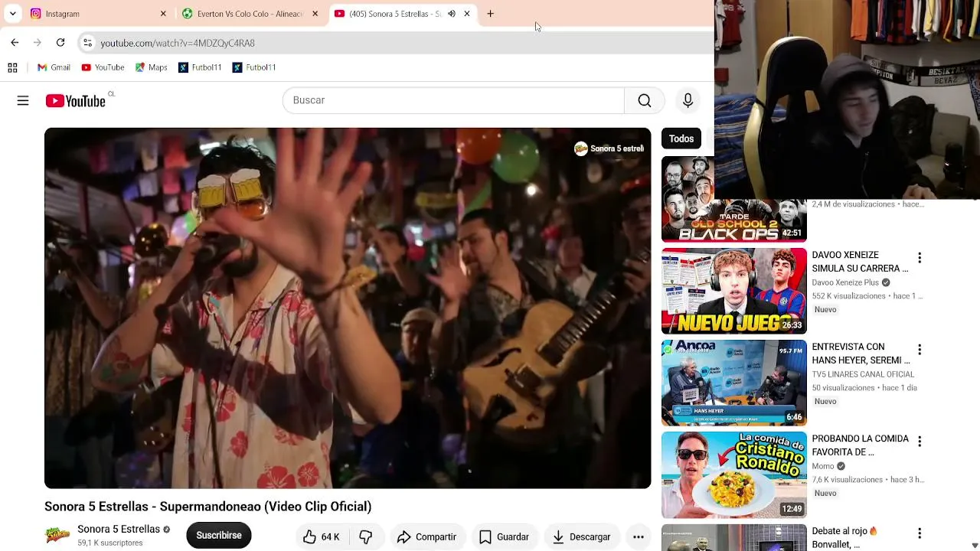
Task: Open a new browser tab
Action: pyautogui.click(x=490, y=14)
